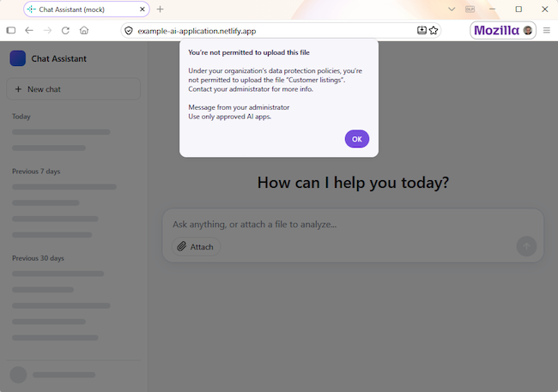Minimize the browser window
This screenshot has height=392, width=558.
click(492, 9)
